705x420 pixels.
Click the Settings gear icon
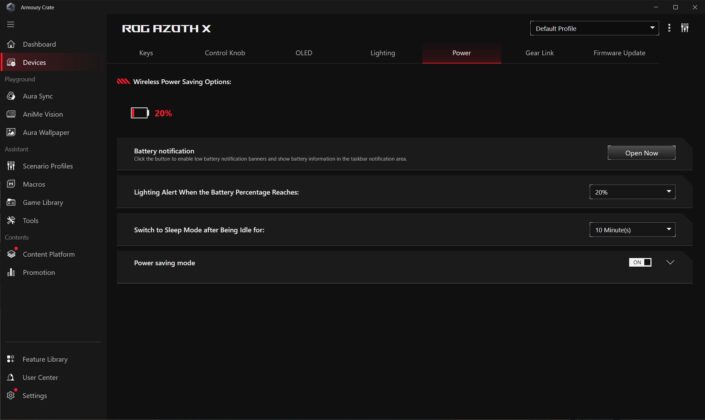coord(11,395)
